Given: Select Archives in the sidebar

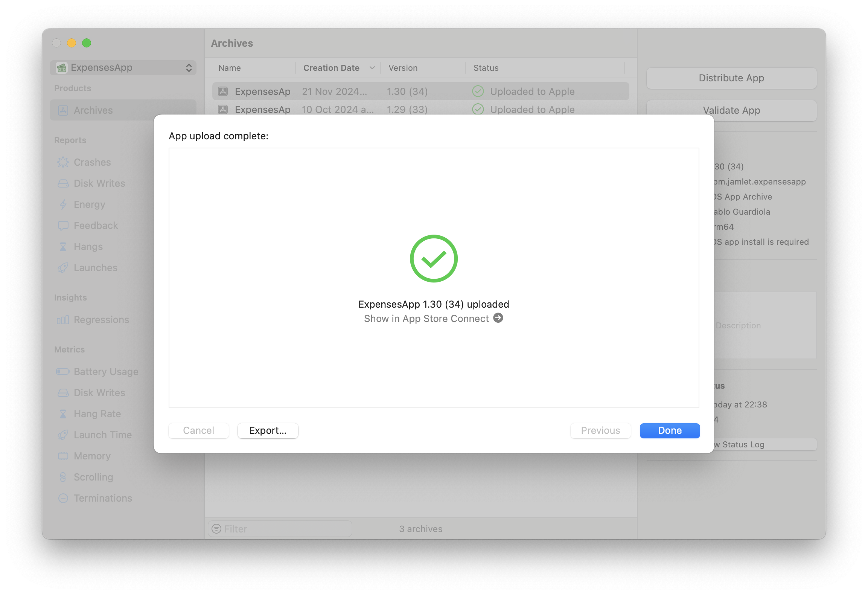Looking at the screenshot, I should [123, 110].
